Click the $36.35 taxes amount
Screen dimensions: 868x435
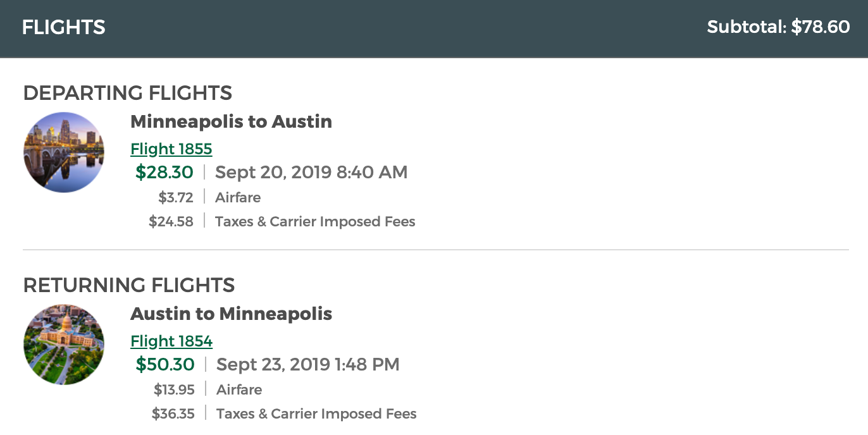click(x=173, y=414)
